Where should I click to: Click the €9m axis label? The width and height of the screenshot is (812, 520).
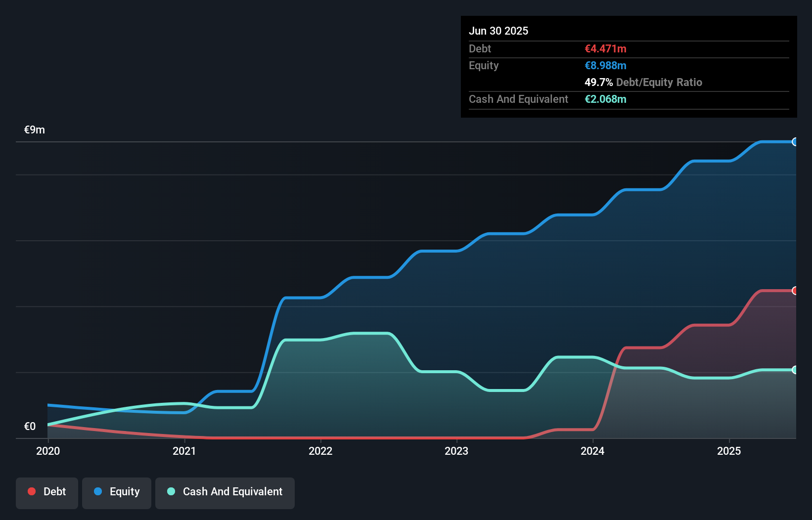(x=34, y=130)
